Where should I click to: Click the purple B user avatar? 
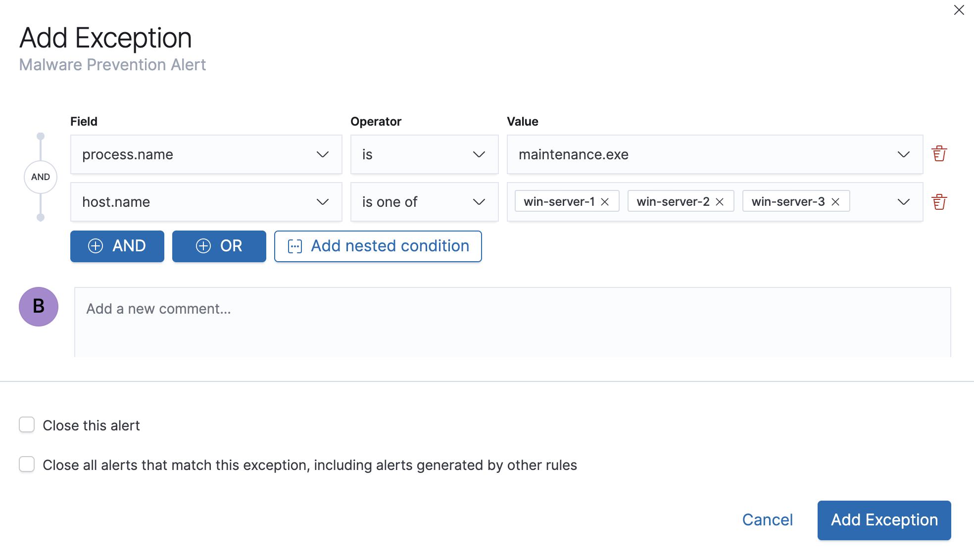click(x=38, y=307)
